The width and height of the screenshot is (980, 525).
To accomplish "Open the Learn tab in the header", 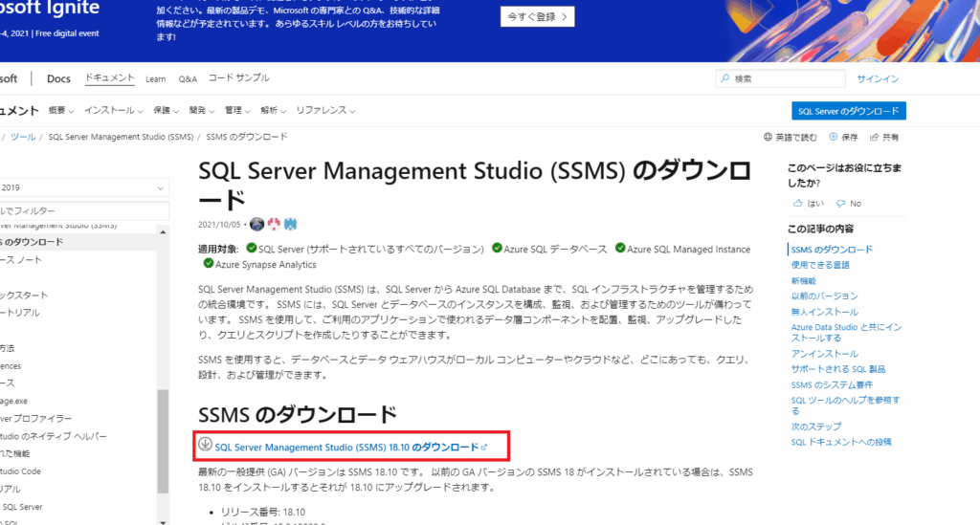I will pyautogui.click(x=156, y=78).
